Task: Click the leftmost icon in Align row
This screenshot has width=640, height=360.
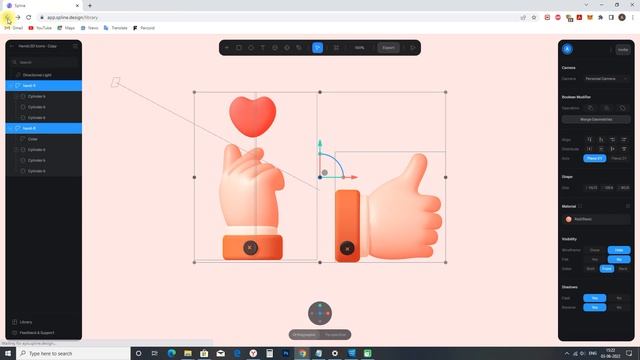Action: coord(589,140)
